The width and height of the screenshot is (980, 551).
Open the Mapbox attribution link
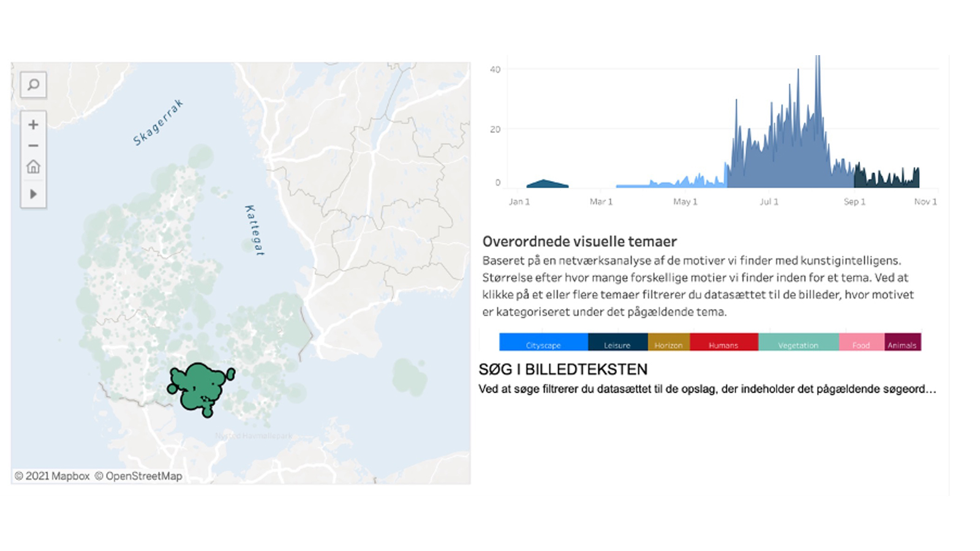[x=52, y=476]
